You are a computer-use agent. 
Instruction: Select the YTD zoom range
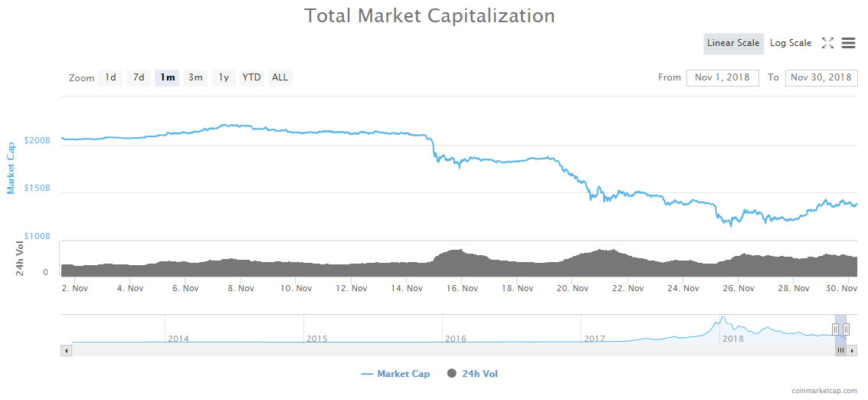[x=251, y=77]
